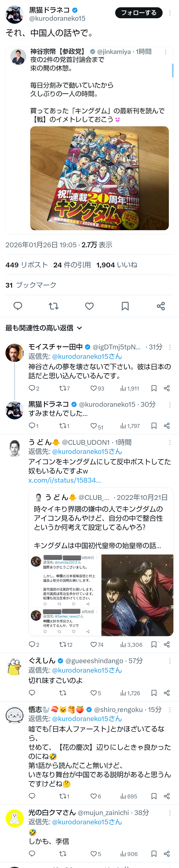Open x.com/i/status link in うどん reply
The image size is (179, 868).
point(65,480)
